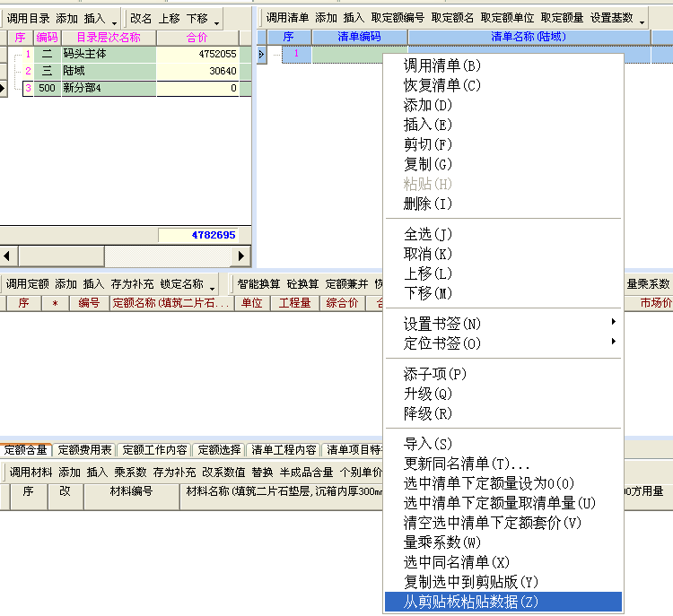Click 调用材料 in the material toolbar
The height and width of the screenshot is (616, 673).
[x=31, y=472]
